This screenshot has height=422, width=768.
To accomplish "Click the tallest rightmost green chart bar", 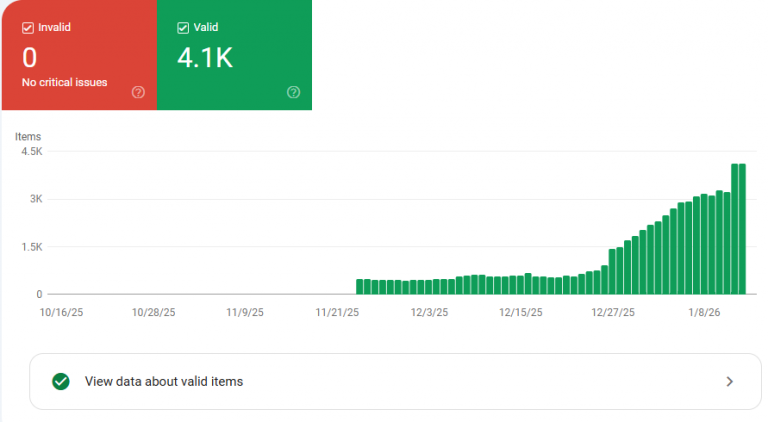I will pyautogui.click(x=742, y=228).
